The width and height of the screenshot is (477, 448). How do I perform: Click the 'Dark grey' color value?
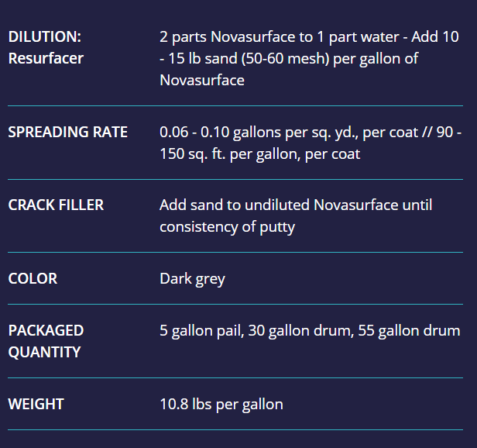coord(192,278)
